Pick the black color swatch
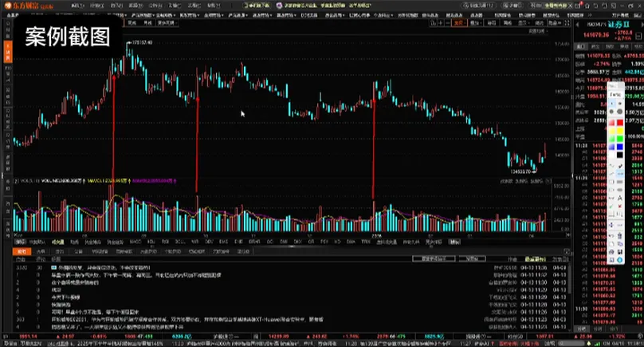Viewport: 644px width, 347px height. click(620, 155)
